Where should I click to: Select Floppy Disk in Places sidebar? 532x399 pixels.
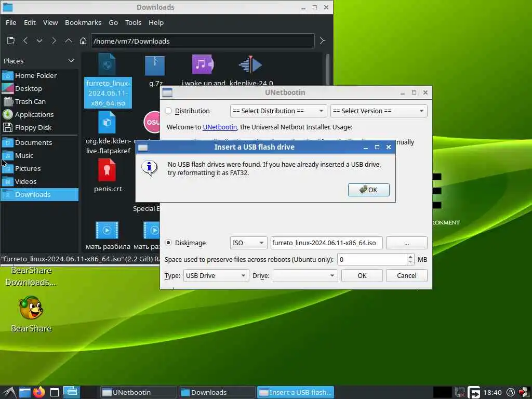[x=39, y=127]
